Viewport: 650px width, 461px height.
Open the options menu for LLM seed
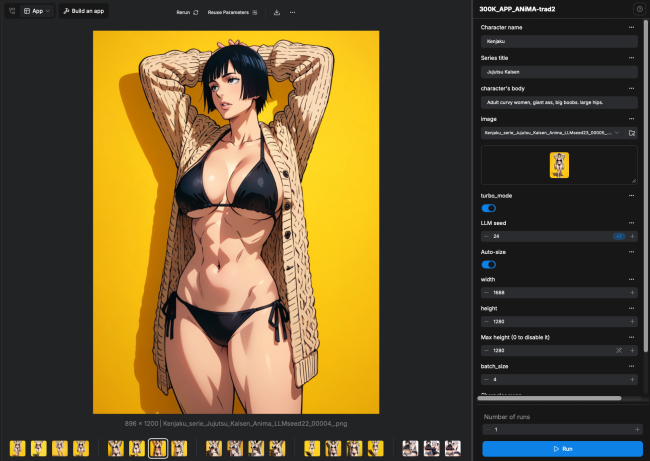pyautogui.click(x=631, y=223)
